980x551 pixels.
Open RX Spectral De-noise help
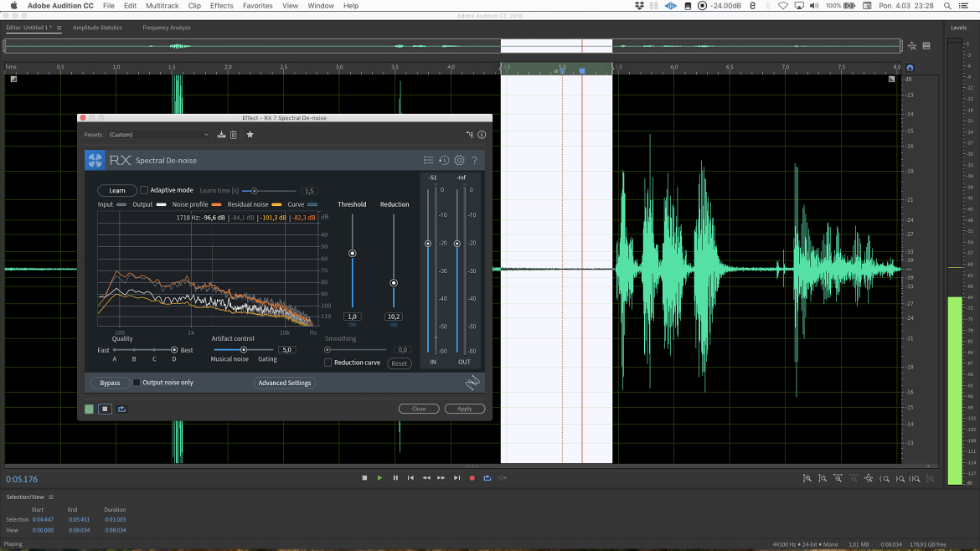pyautogui.click(x=474, y=161)
